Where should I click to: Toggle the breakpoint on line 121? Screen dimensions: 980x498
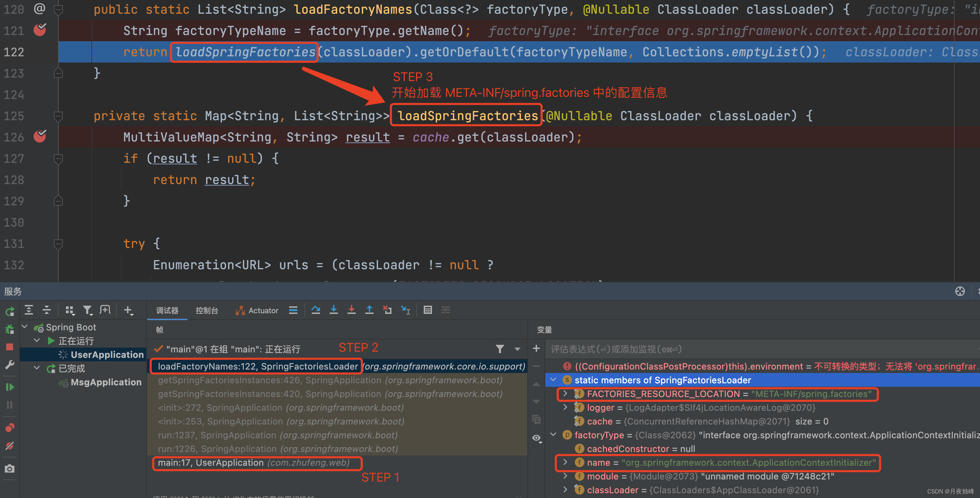click(x=39, y=30)
